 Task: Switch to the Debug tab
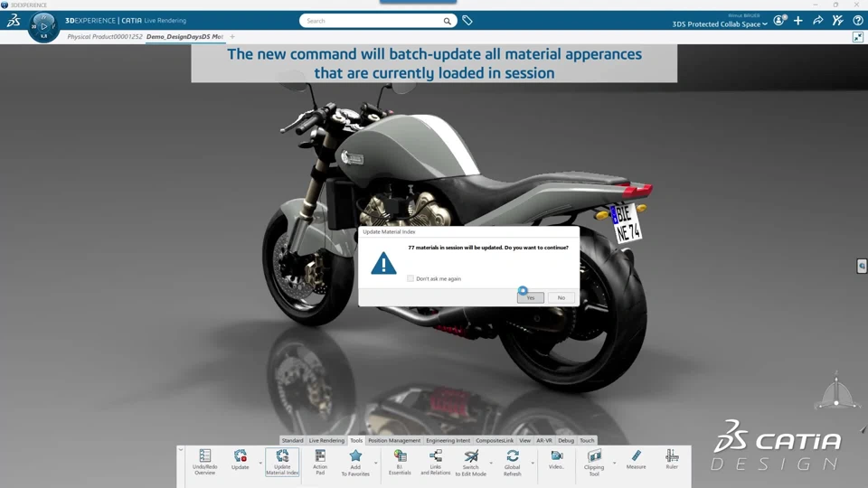click(566, 440)
